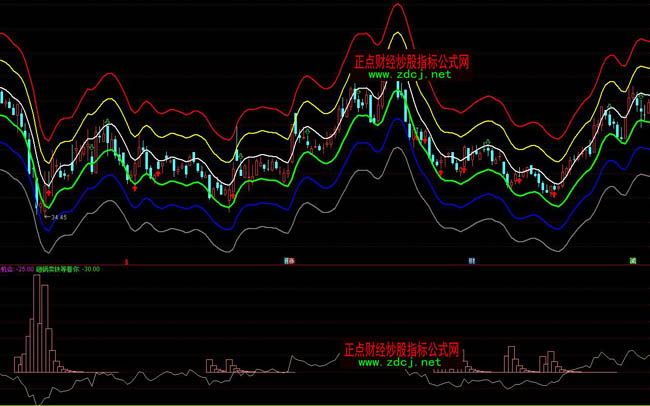The image size is (650, 406).
Task: Click the red Chinese watermark title in lower panel
Action: [x=400, y=350]
